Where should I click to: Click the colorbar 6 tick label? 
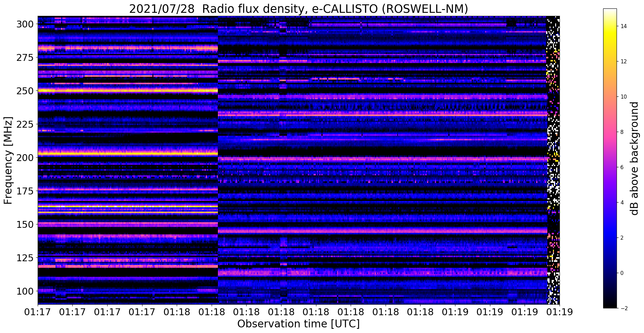(x=622, y=167)
